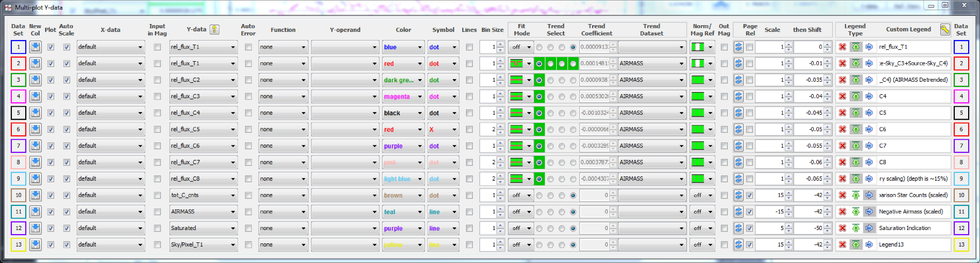Click the Y-data help question mark icon
980x263 pixels.
click(x=215, y=30)
